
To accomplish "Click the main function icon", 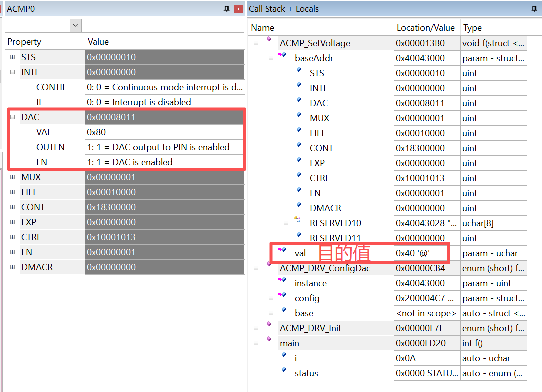I will coord(269,340).
